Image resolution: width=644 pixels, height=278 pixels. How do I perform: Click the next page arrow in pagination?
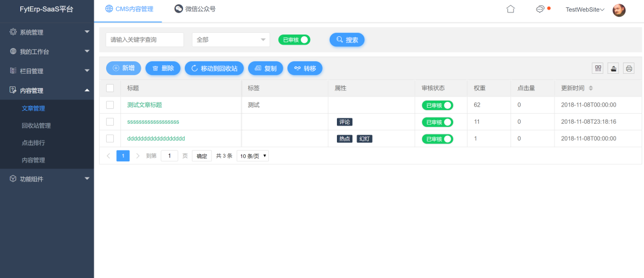[x=138, y=156]
